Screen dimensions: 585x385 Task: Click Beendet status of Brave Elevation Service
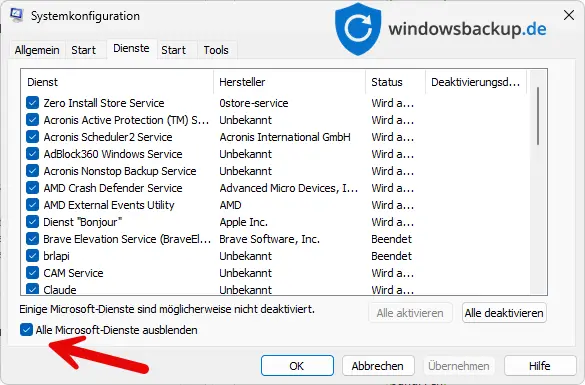(x=391, y=239)
